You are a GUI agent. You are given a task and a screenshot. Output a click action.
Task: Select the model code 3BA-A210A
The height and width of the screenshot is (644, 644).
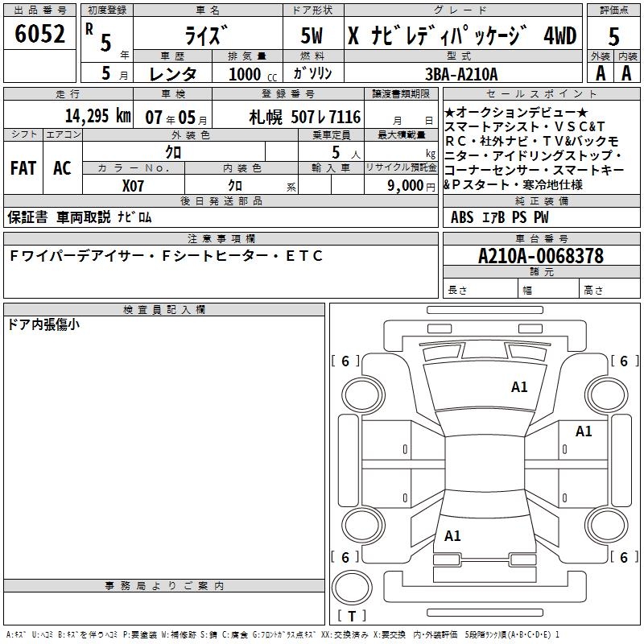(x=460, y=72)
